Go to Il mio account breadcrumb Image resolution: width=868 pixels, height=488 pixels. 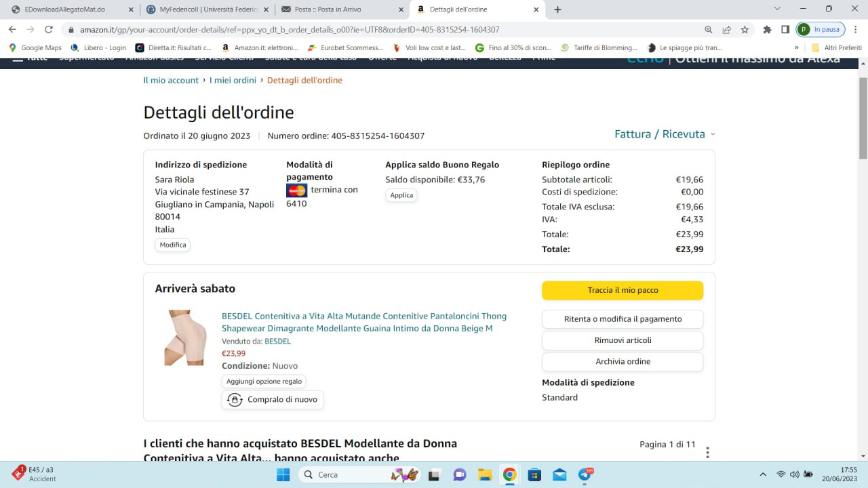point(171,80)
